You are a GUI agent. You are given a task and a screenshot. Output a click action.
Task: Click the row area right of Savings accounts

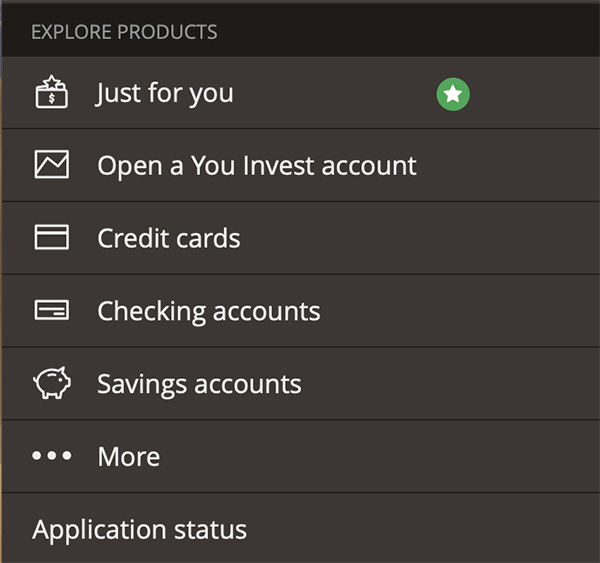450,383
